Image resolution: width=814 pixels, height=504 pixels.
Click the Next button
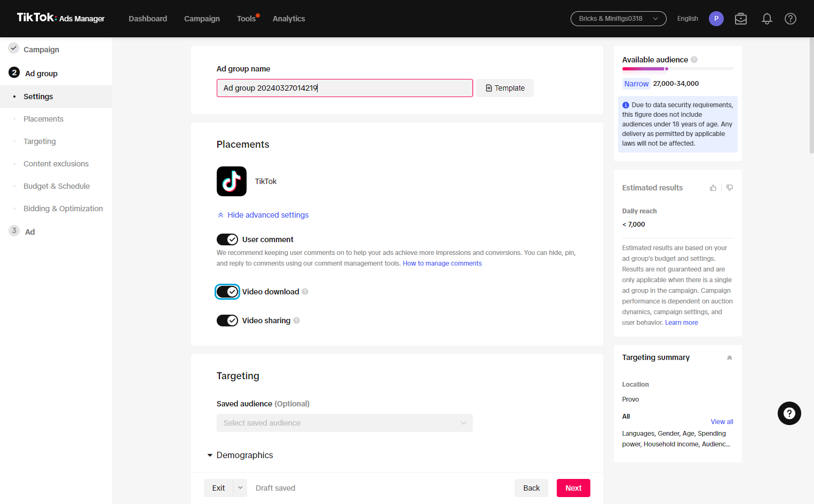[x=573, y=488]
